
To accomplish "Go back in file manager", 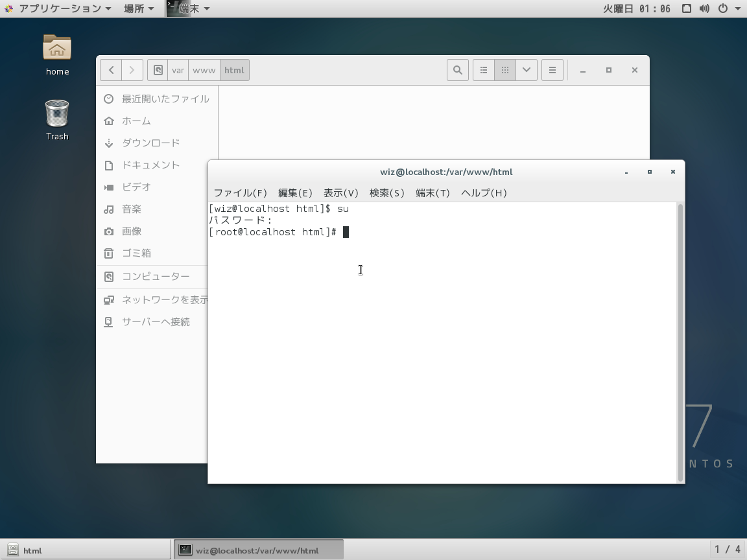I will point(111,70).
